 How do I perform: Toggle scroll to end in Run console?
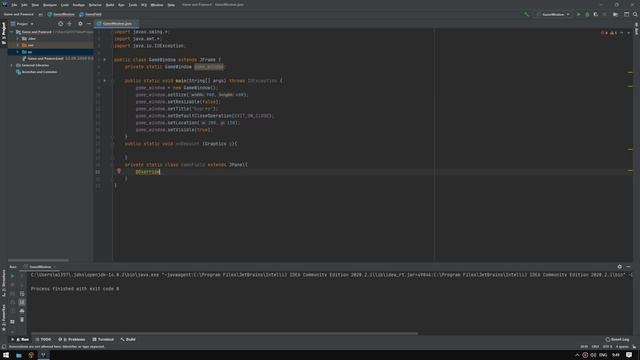click(x=22, y=302)
